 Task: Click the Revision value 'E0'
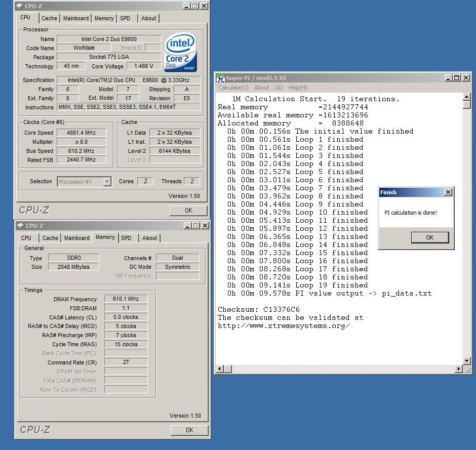pyautogui.click(x=187, y=98)
